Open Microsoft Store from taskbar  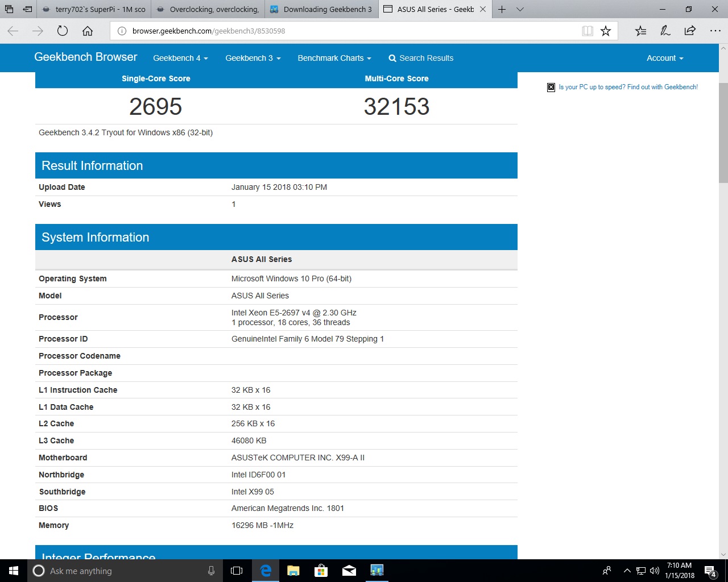point(321,571)
